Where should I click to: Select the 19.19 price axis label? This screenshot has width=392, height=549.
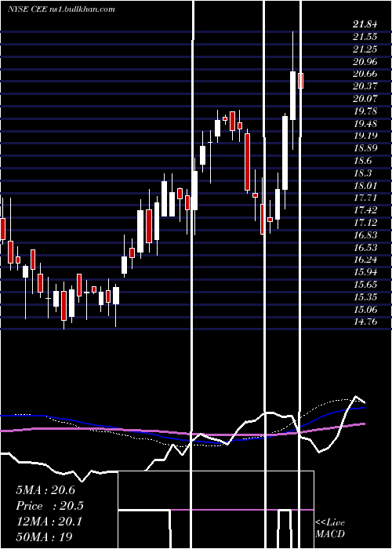[x=365, y=136]
